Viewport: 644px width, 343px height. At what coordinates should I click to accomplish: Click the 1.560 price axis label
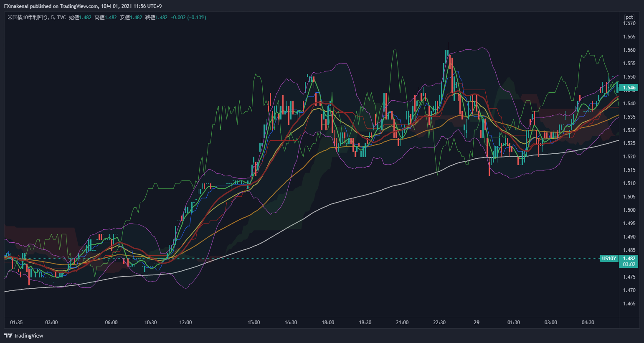(629, 50)
